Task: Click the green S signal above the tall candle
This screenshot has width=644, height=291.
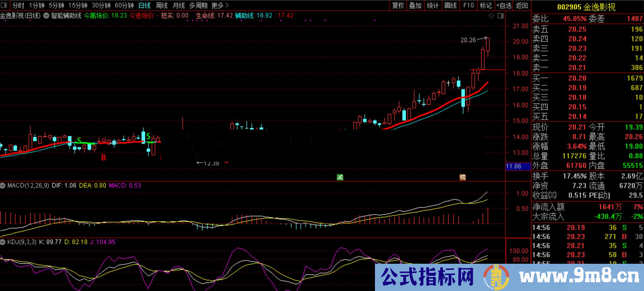Action: pos(148,136)
